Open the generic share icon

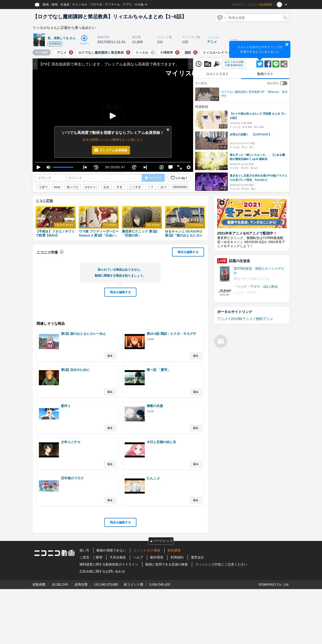pyautogui.click(x=284, y=64)
